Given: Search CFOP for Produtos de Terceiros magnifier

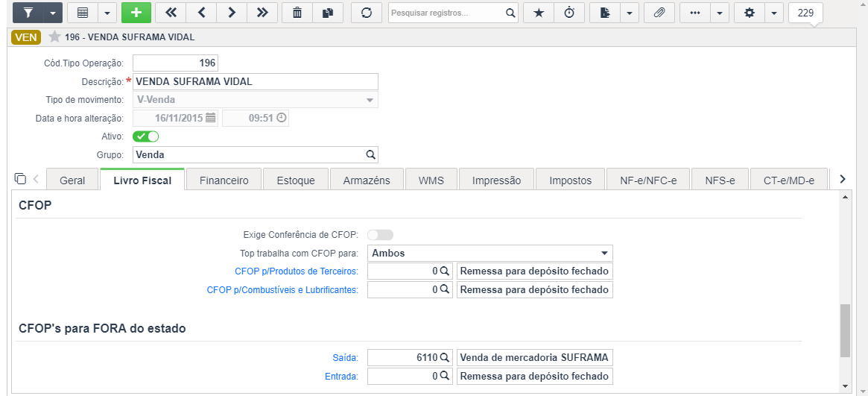Looking at the screenshot, I should click(445, 271).
